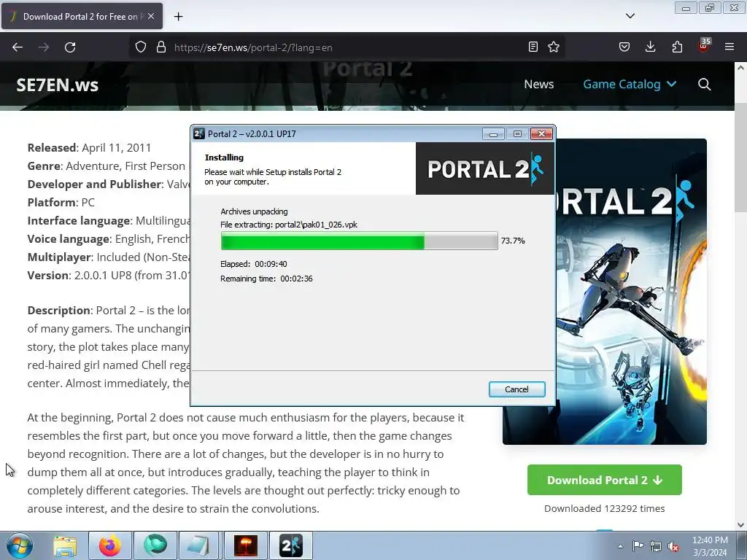This screenshot has height=560, width=747.
Task: Expand the Game Catalog menu
Action: (630, 85)
